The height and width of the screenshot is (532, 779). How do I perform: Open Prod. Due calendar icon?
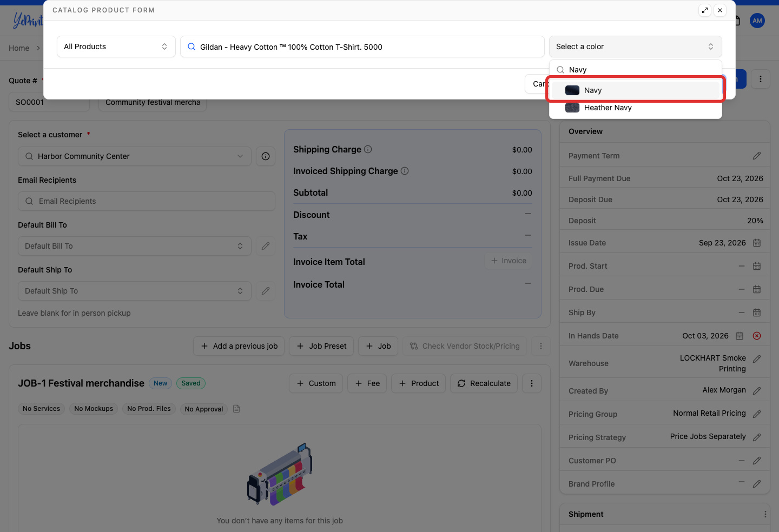pyautogui.click(x=757, y=289)
